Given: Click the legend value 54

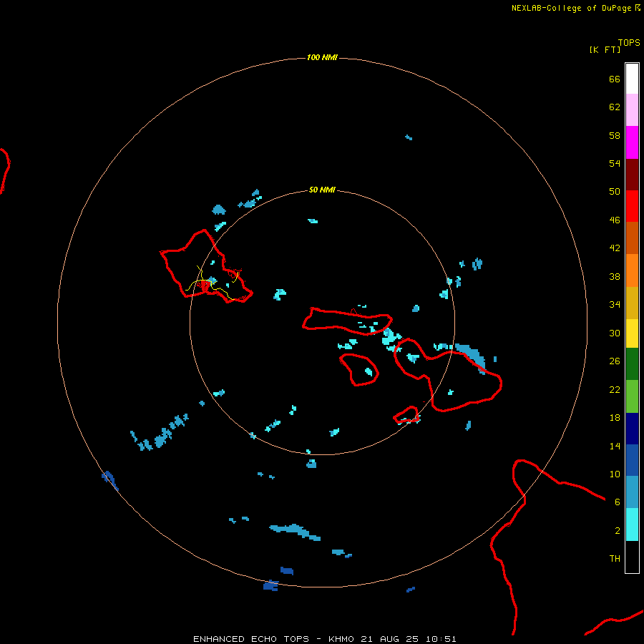Looking at the screenshot, I should coord(615,163).
